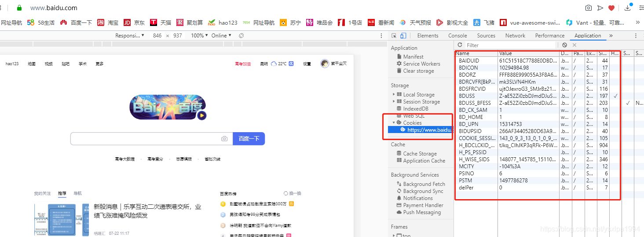This screenshot has width=644, height=237.
Task: Toggle the device toolbar icon
Action: 403,36
